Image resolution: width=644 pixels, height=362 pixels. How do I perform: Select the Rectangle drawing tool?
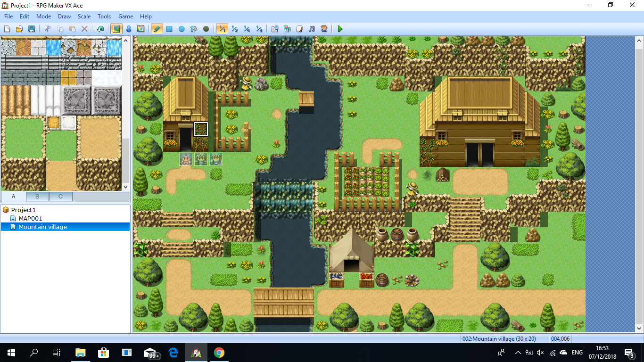(x=169, y=29)
